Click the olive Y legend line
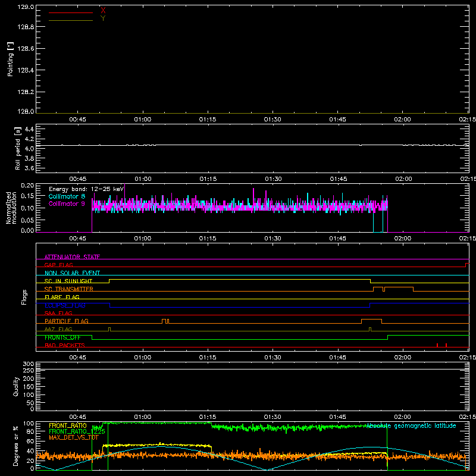Viewport: 476px width, 476px height. pos(71,20)
